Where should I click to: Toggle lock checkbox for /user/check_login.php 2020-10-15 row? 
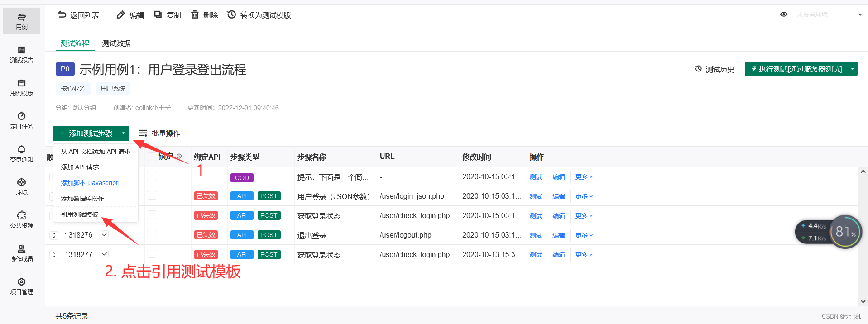(x=152, y=214)
